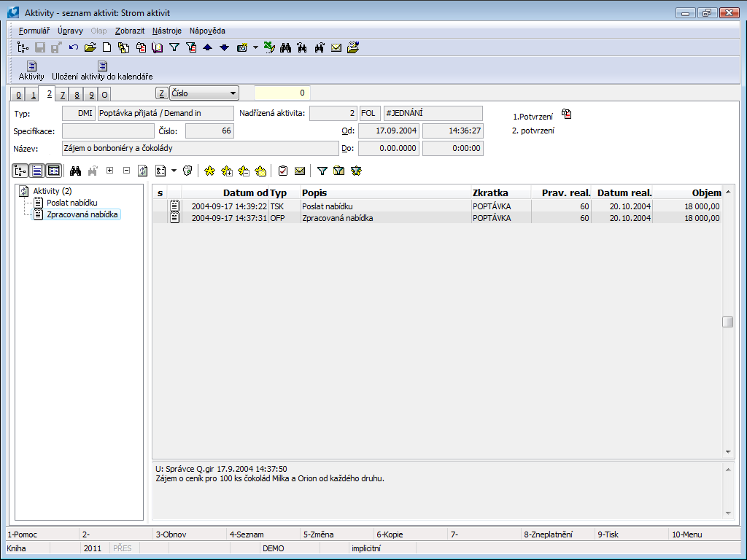This screenshot has height=560, width=747.
Task: Toggle the table columns view button
Action: click(53, 171)
